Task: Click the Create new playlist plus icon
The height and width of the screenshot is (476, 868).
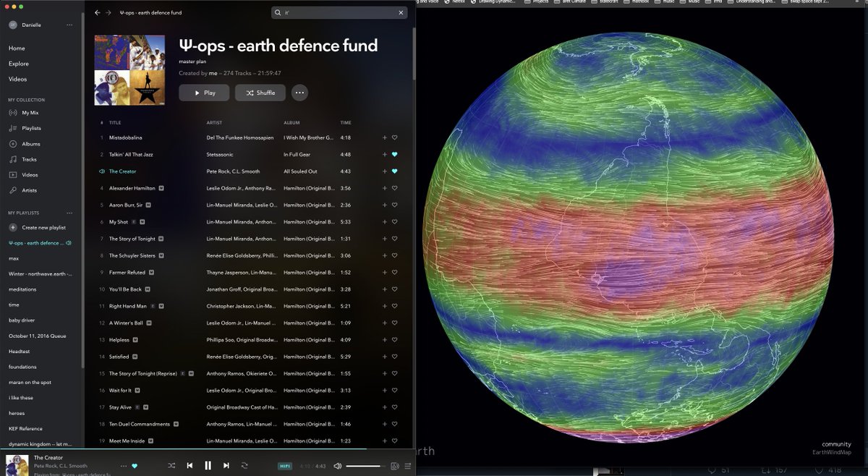Action: [x=13, y=228]
